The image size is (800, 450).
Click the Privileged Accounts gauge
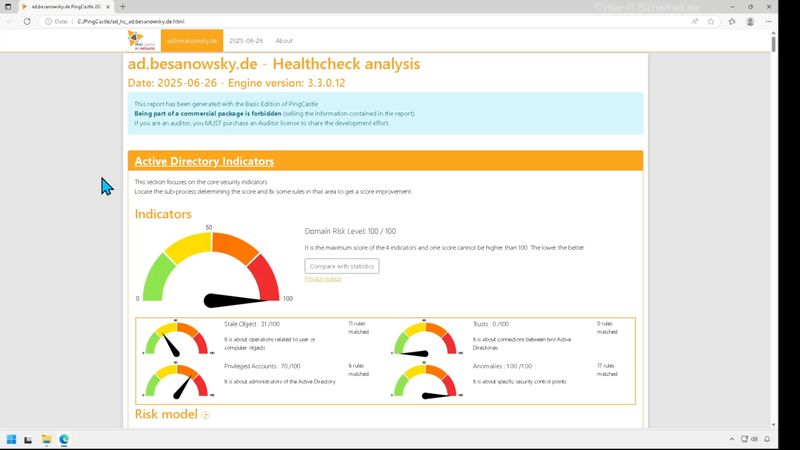(x=177, y=380)
